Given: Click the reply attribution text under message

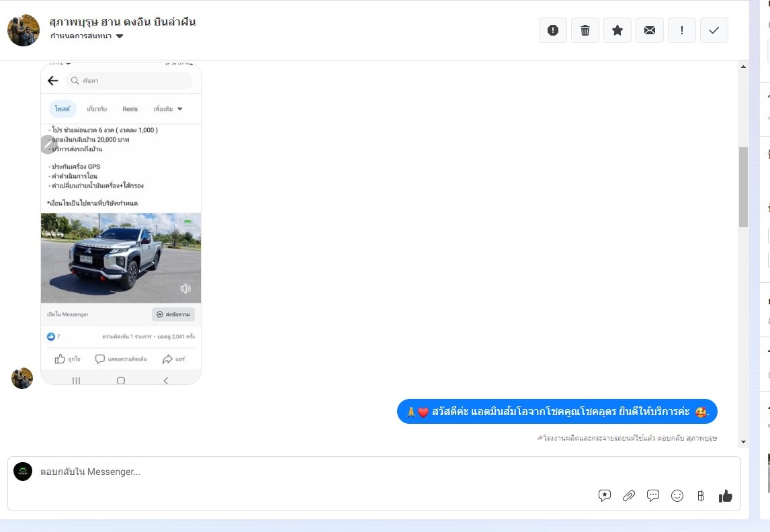Looking at the screenshot, I should point(627,438).
